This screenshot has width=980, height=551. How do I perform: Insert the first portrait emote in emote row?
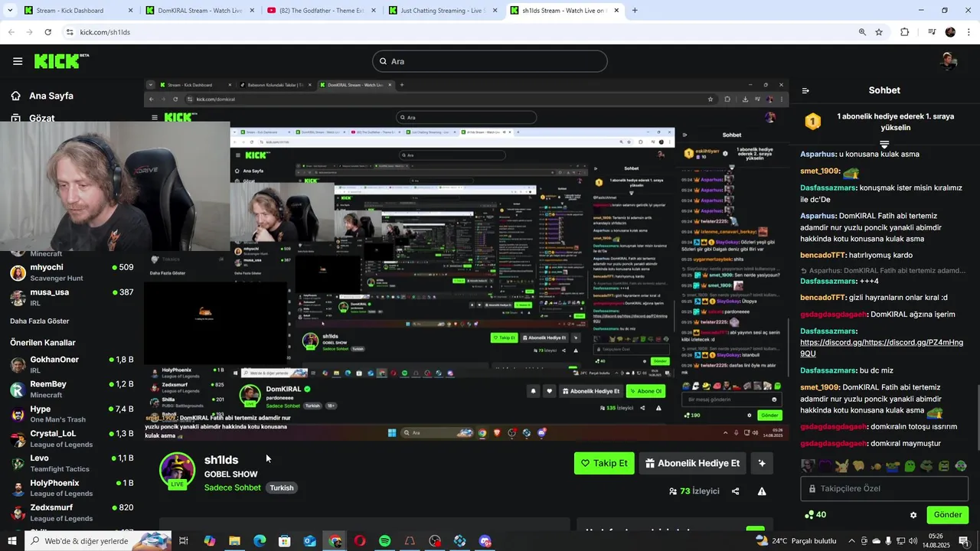point(808,466)
